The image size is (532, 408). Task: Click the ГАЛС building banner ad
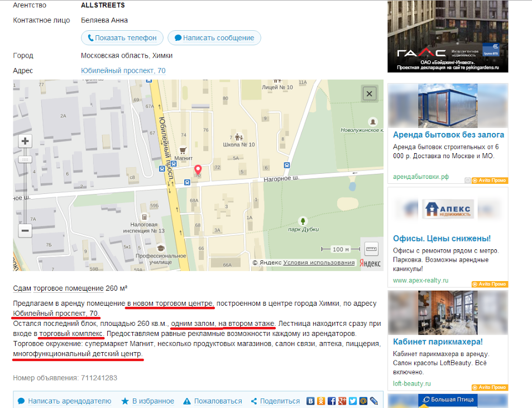(448, 36)
